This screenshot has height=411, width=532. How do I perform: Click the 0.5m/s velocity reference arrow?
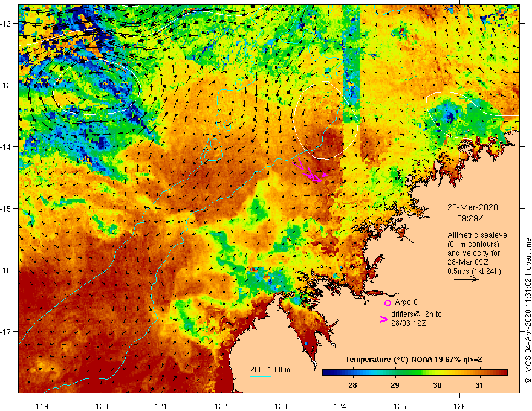(x=466, y=279)
